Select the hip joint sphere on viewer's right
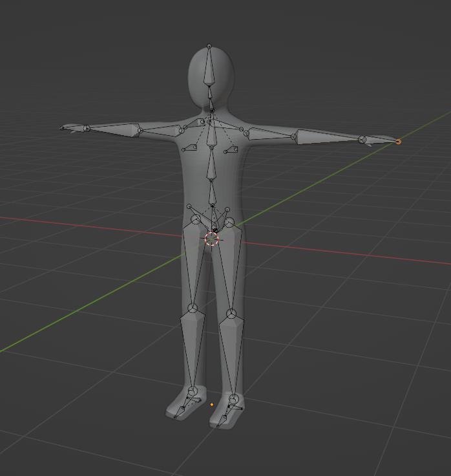This screenshot has width=451, height=476. tap(229, 222)
